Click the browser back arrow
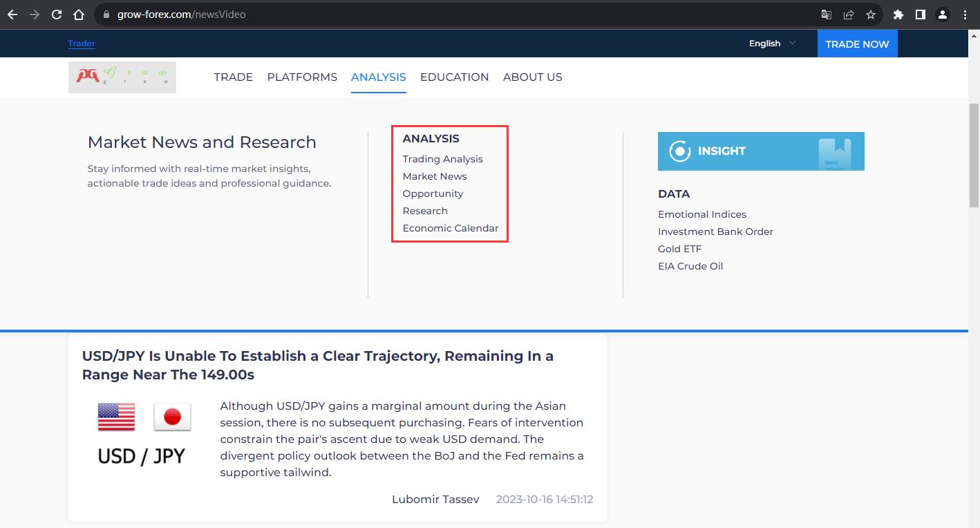Image resolution: width=980 pixels, height=528 pixels. (12, 15)
